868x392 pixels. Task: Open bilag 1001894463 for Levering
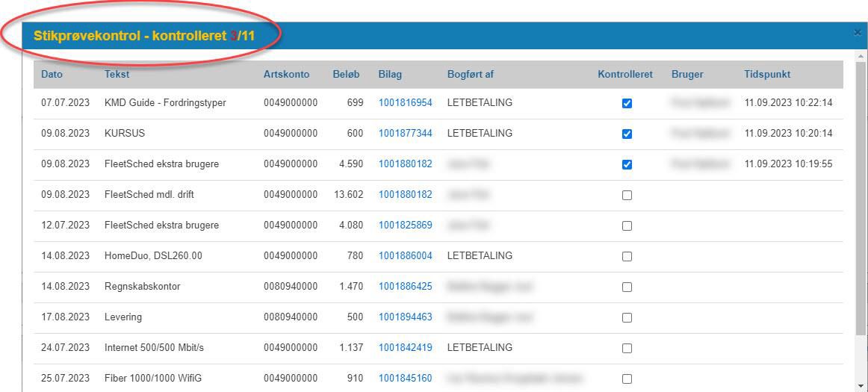coord(405,317)
